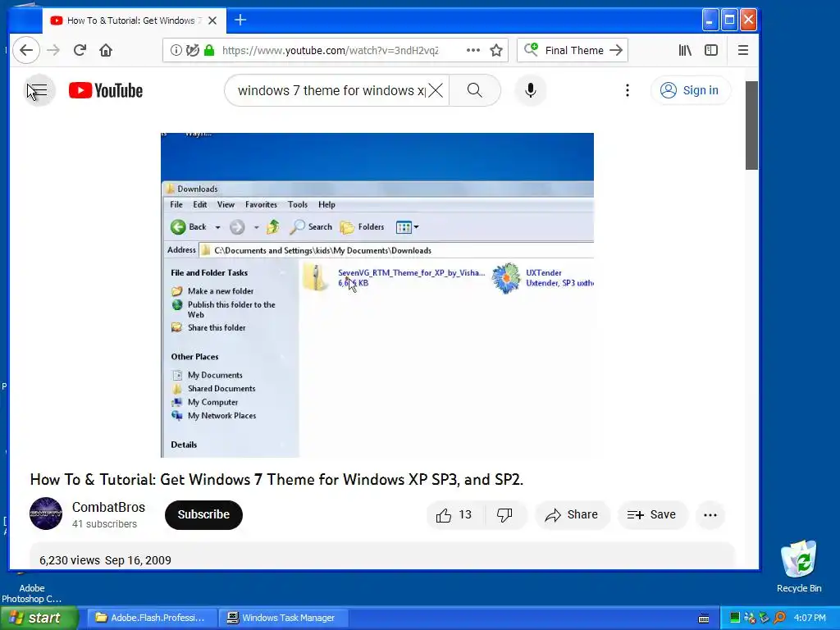Screen dimensions: 840x630
Task: Switch to Windows Task Manager taskbar item
Action: [283, 619]
